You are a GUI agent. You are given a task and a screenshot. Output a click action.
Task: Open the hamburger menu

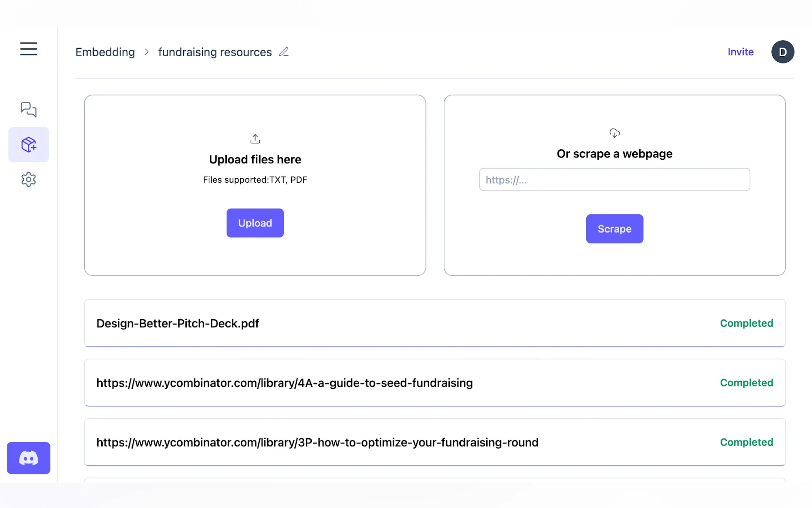28,49
